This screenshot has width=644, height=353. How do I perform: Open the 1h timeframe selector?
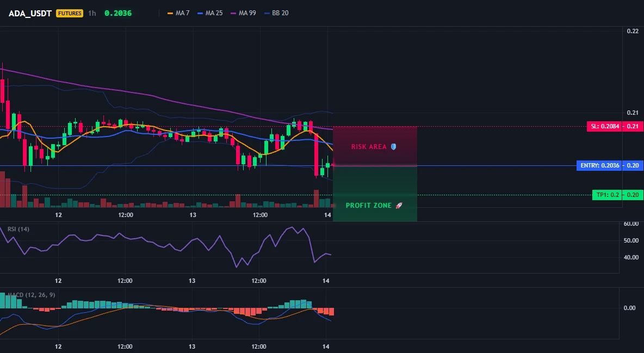92,13
